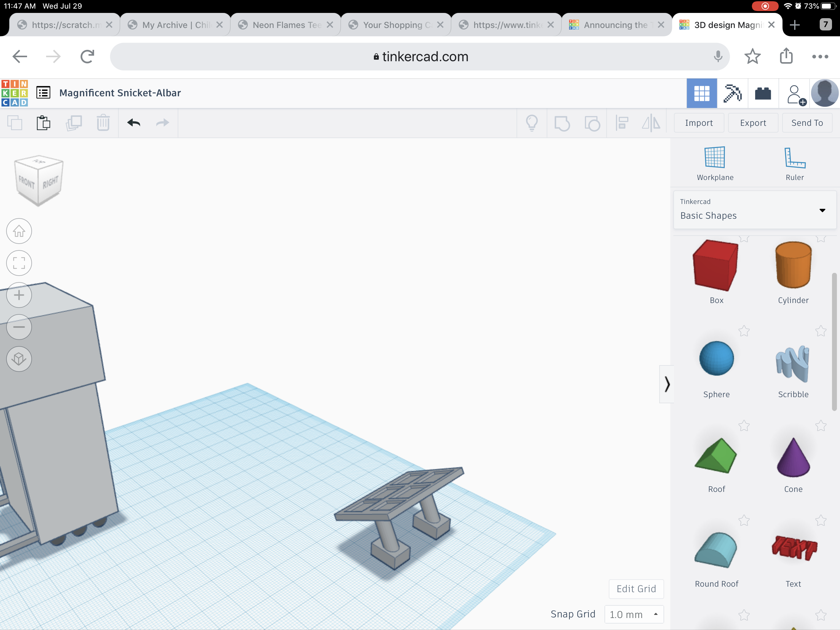Select the Ruler tool
This screenshot has height=630, width=840.
click(x=795, y=163)
